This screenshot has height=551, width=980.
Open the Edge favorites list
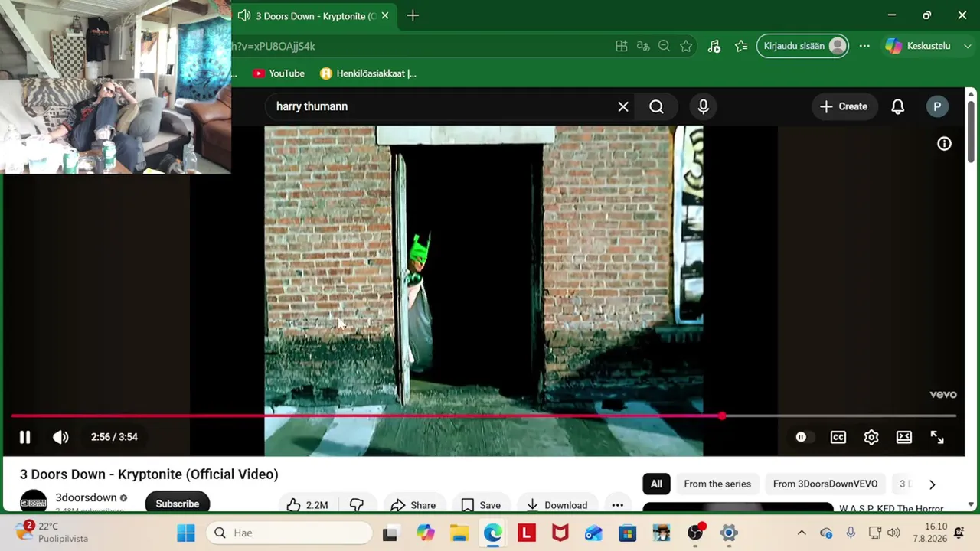741,46
